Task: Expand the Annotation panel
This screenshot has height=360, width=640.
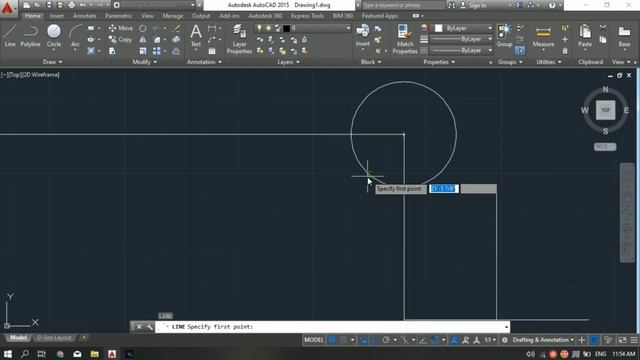Action: coord(204,62)
